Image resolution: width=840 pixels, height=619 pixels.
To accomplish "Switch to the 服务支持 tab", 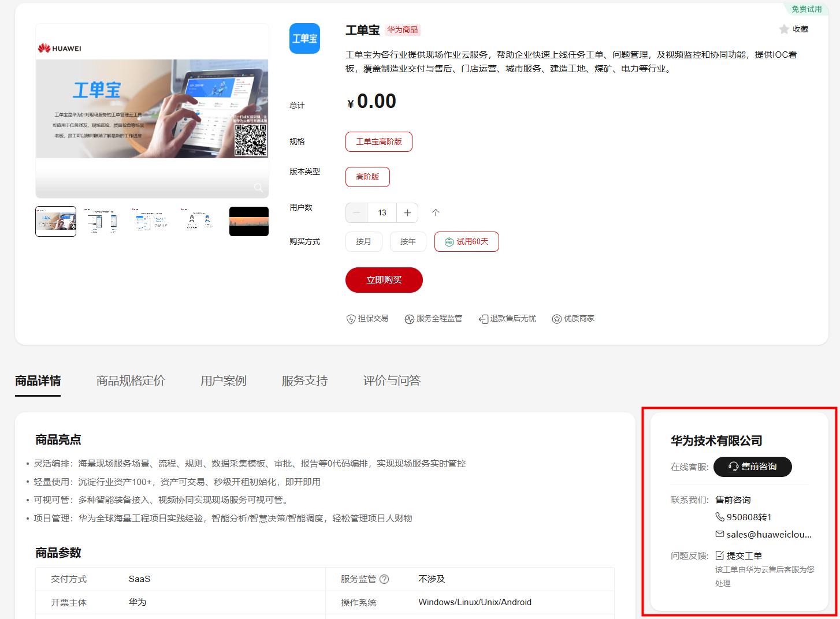I will pyautogui.click(x=305, y=381).
